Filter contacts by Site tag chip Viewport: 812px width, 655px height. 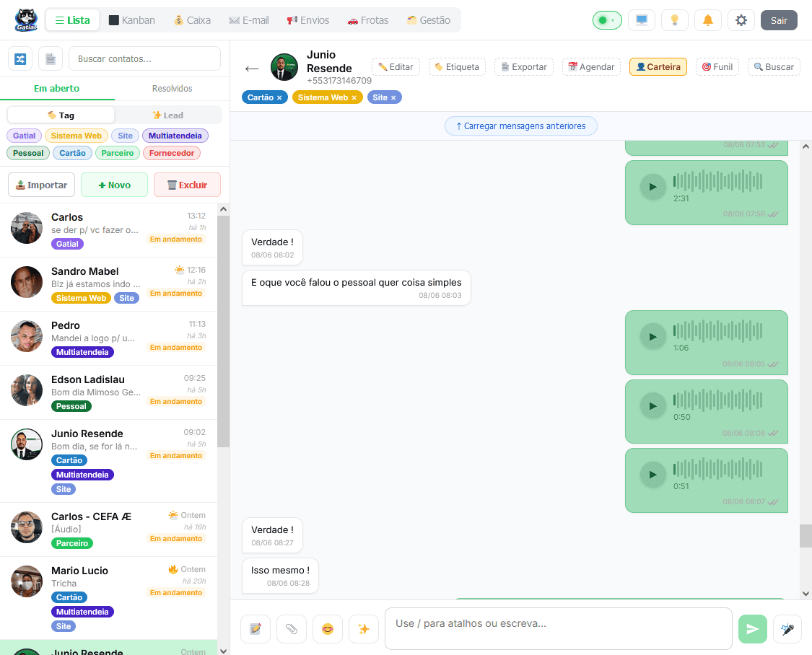coord(126,136)
